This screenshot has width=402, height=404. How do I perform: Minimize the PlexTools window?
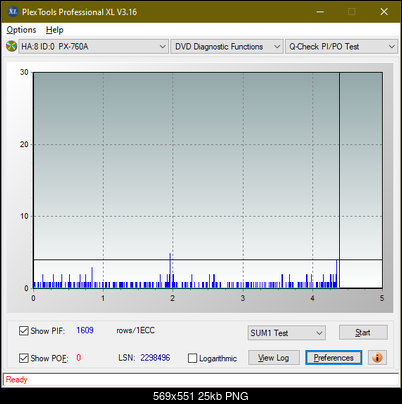click(x=320, y=12)
